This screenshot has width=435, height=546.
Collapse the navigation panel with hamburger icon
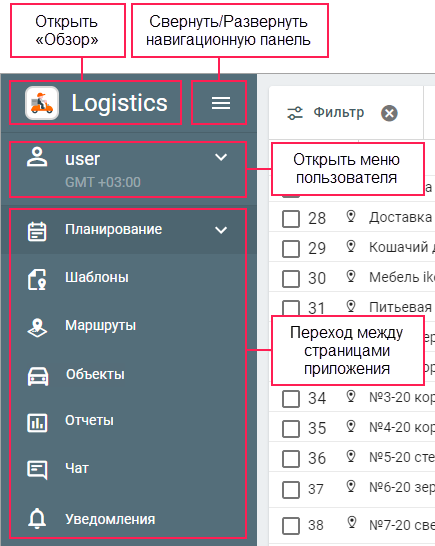click(221, 103)
